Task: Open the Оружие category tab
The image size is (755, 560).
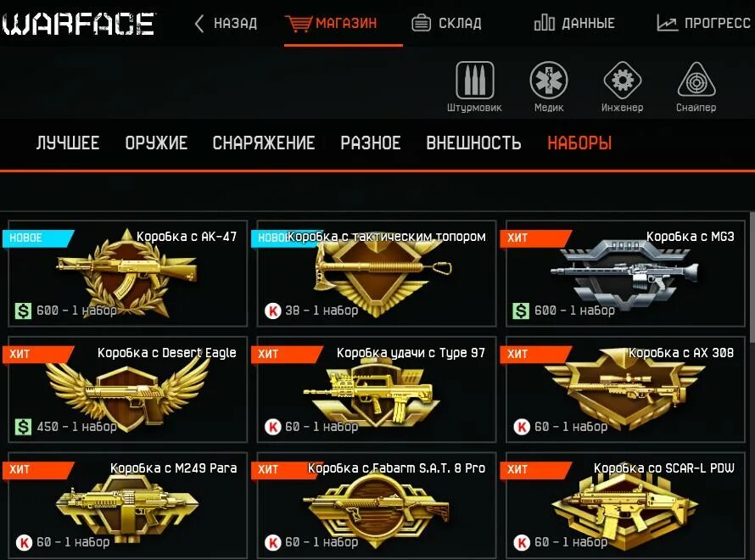Action: point(156,143)
